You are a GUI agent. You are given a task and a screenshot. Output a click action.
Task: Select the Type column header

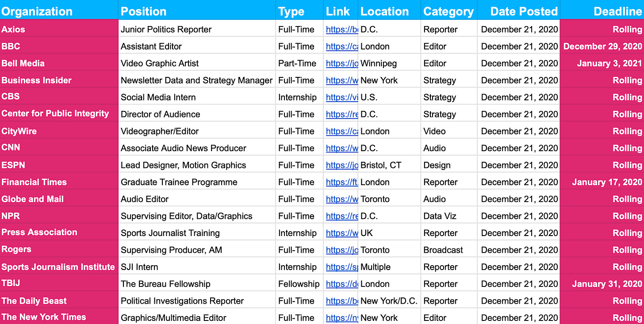tap(299, 10)
